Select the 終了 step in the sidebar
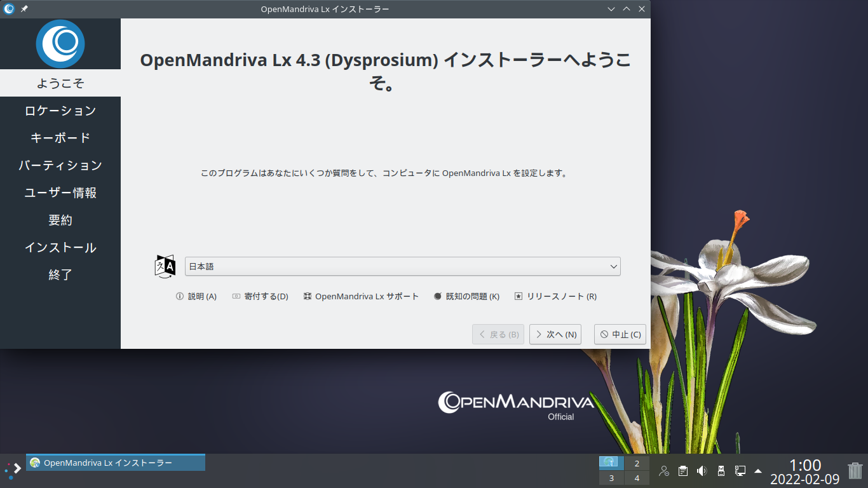868x488 pixels. click(60, 274)
